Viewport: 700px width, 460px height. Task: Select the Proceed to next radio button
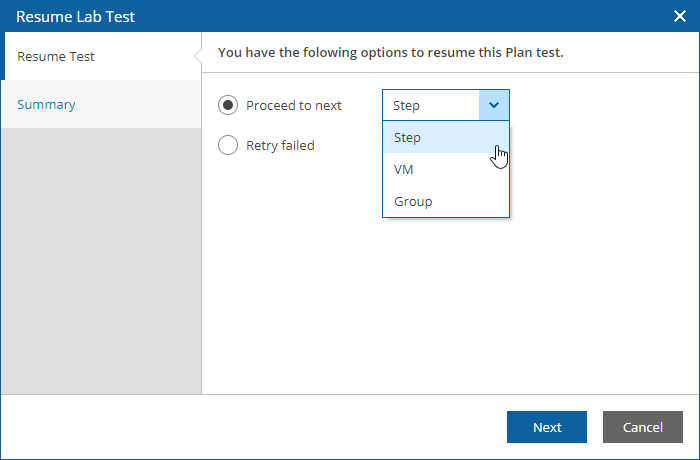click(228, 105)
